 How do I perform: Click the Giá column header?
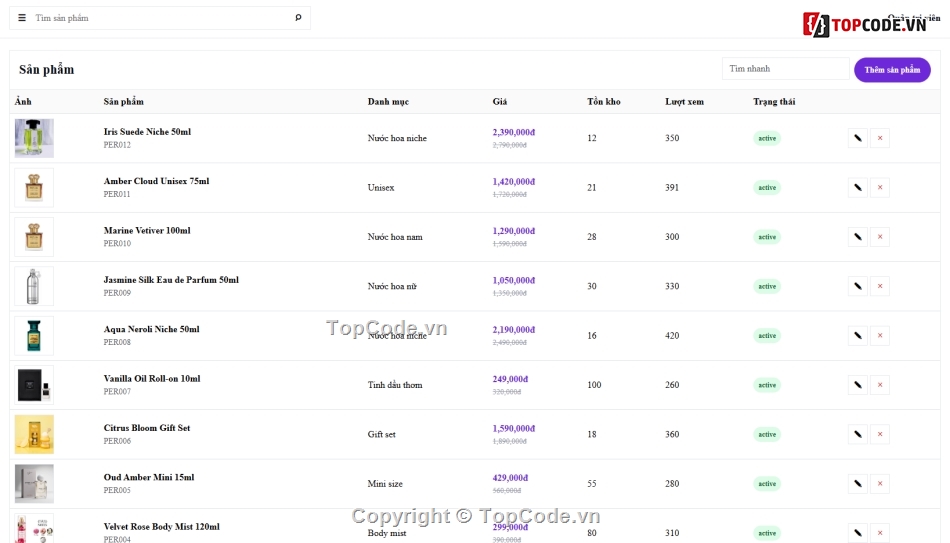tap(499, 101)
